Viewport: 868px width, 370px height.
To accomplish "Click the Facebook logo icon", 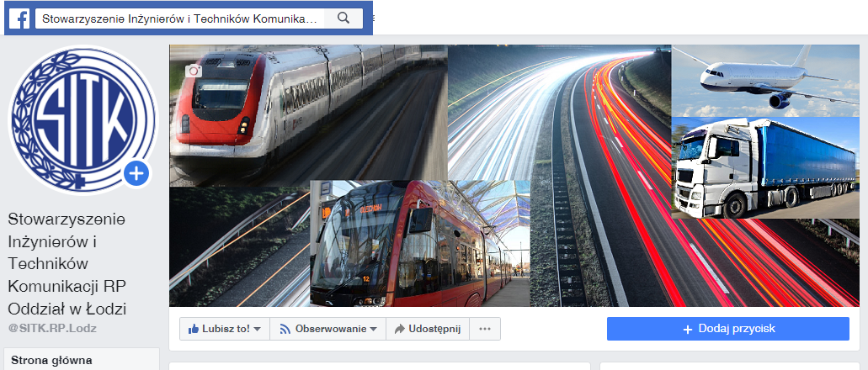I will tap(19, 18).
